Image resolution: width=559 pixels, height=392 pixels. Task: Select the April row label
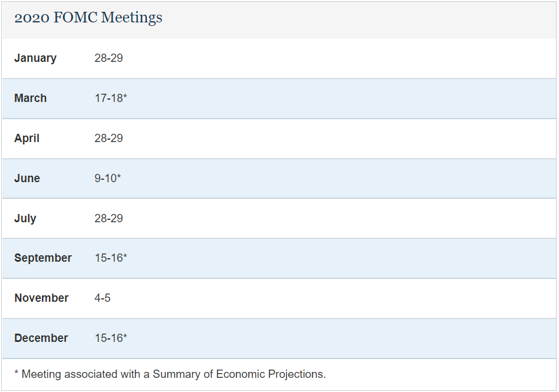coord(27,139)
